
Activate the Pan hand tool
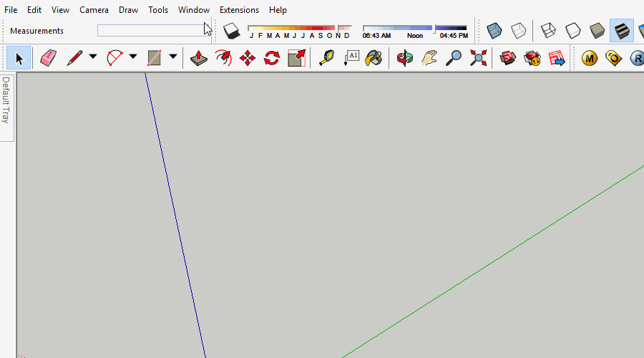point(429,58)
